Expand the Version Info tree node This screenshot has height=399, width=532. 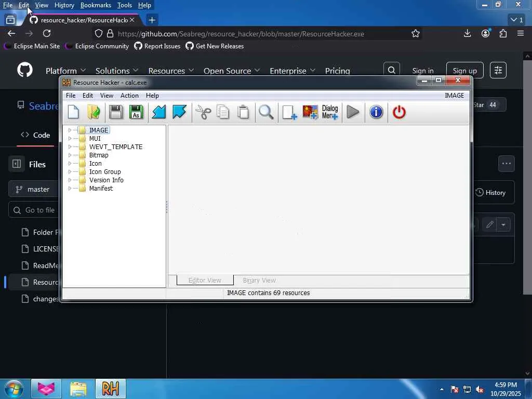coord(70,180)
